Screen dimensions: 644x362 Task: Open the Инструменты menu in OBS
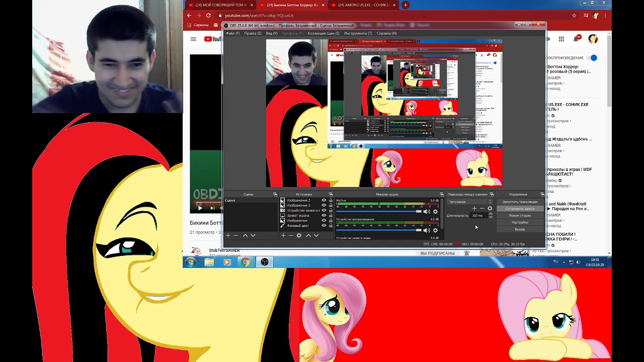358,33
